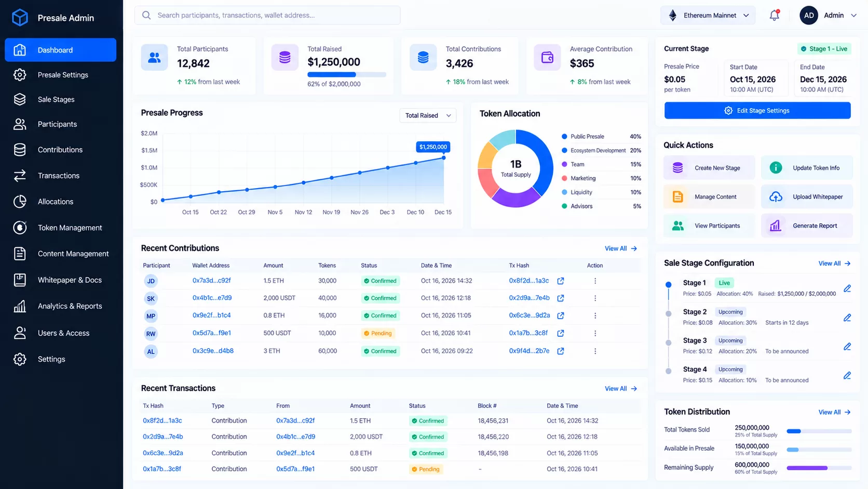Click Update Token Info quick action

tap(807, 168)
